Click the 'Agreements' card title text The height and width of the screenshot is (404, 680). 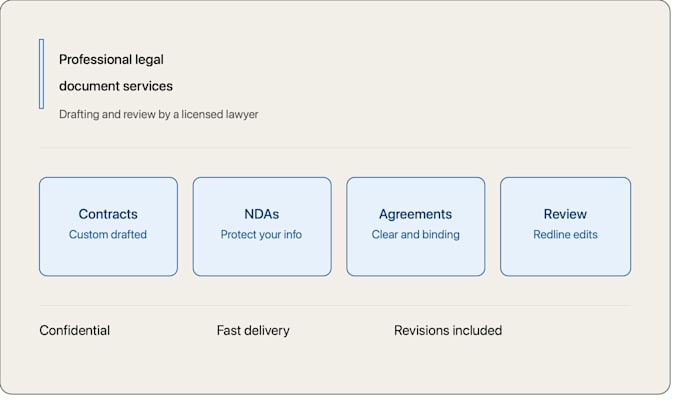(415, 214)
